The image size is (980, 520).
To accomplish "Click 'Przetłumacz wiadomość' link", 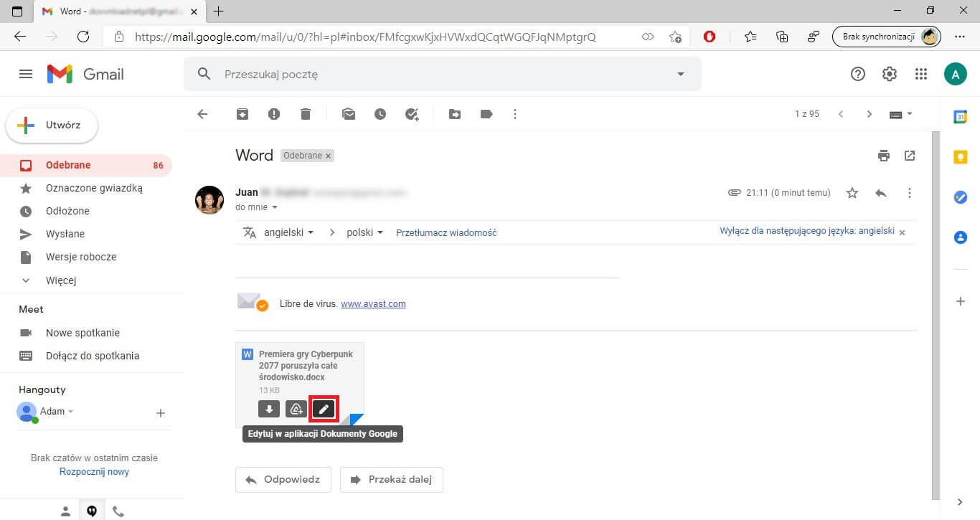I will pos(446,232).
